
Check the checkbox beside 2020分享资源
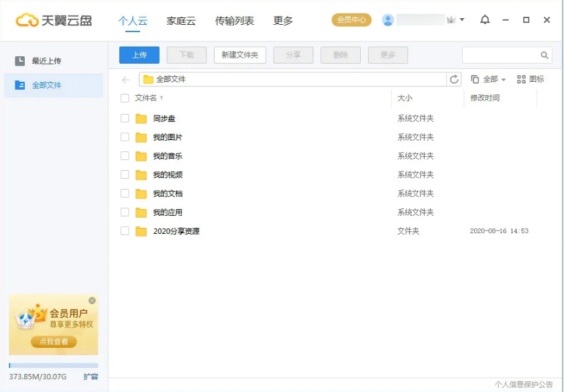(123, 231)
